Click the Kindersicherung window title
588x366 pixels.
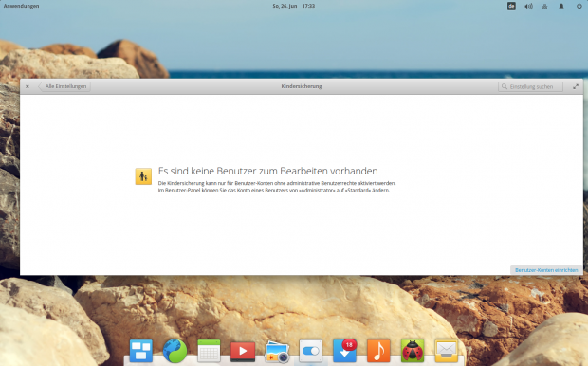click(x=302, y=86)
